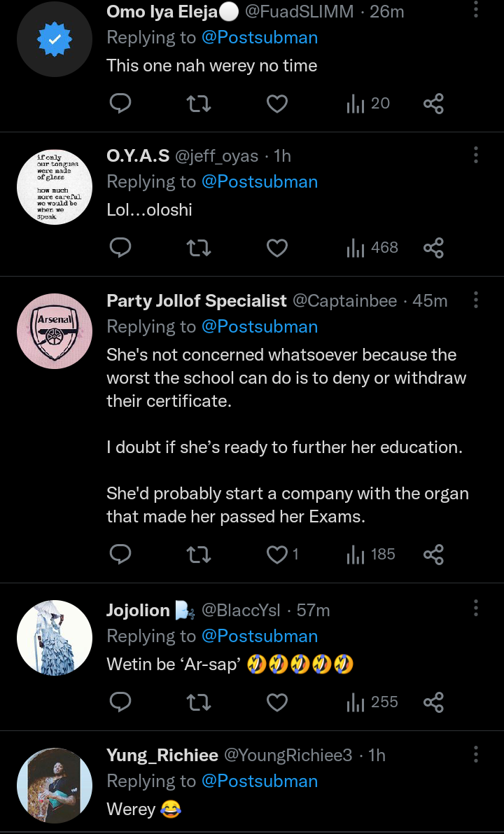504x834 pixels.
Task: Open @Postsubman link in Jojolion's reply
Action: click(x=260, y=637)
